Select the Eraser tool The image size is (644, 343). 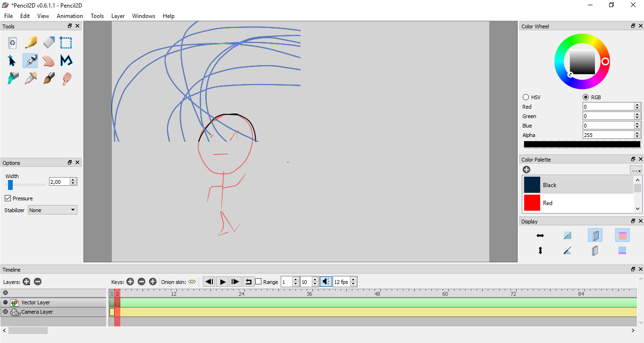pos(49,43)
